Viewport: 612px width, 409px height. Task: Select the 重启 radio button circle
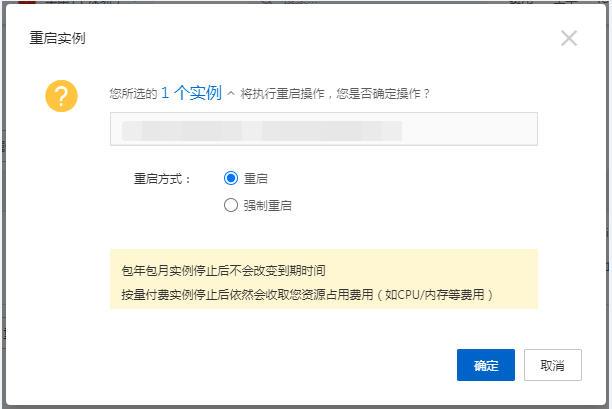231,178
